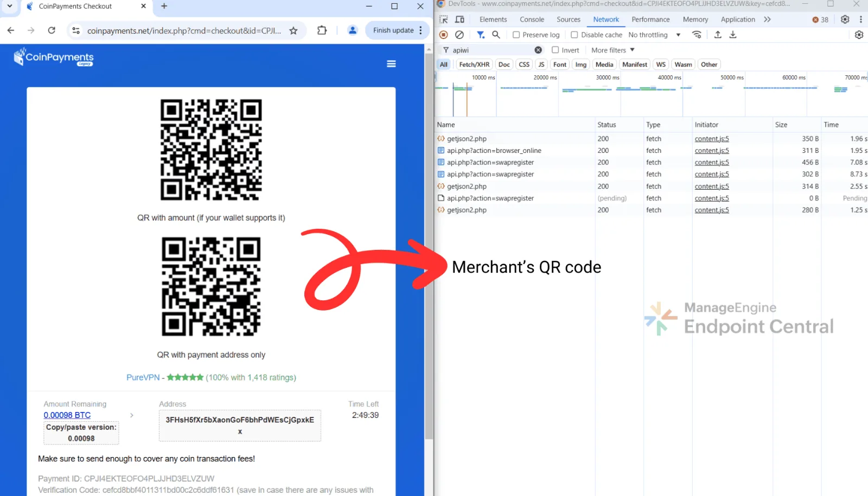Switch to the Console tab
The image size is (868, 496).
532,20
